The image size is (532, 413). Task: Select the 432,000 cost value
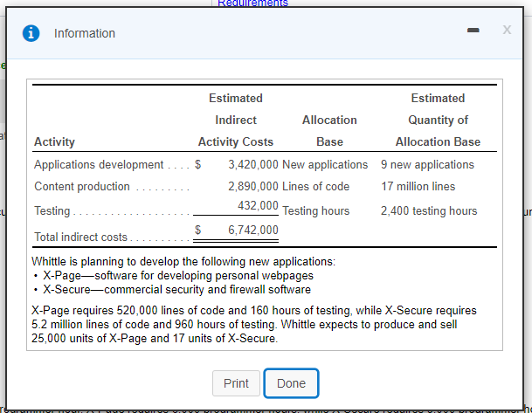coord(258,205)
